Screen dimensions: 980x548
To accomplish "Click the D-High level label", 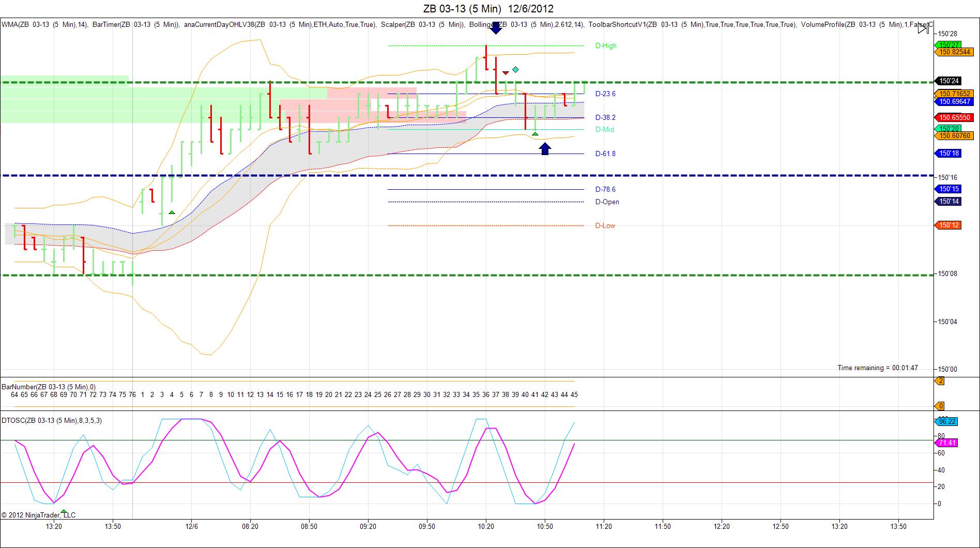I will (x=606, y=45).
